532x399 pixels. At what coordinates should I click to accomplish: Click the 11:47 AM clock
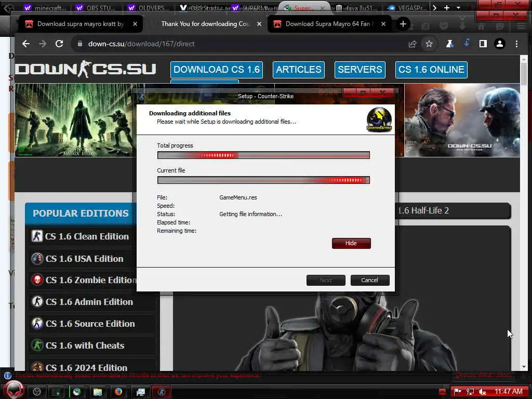click(x=508, y=392)
